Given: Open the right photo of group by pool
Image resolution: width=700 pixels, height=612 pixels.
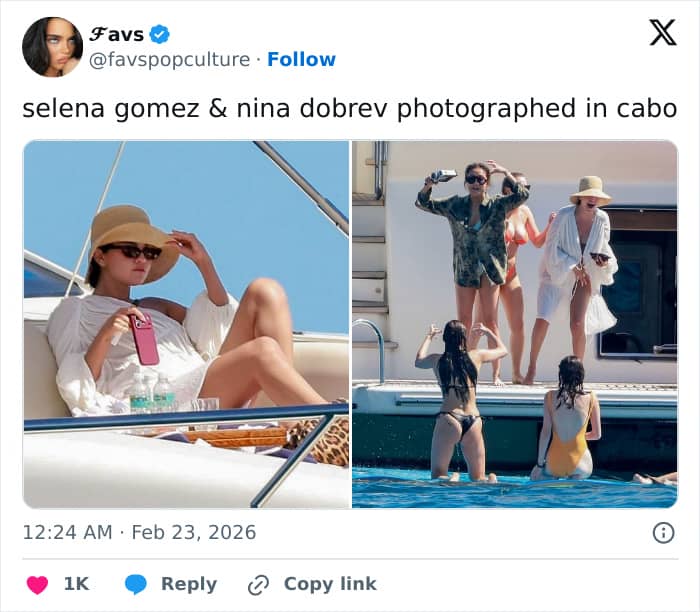Looking at the screenshot, I should click(514, 324).
